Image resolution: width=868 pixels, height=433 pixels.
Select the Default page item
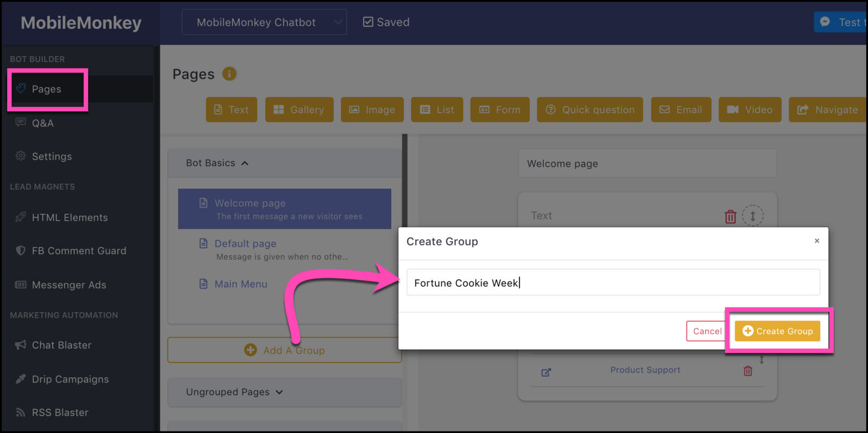pyautogui.click(x=284, y=250)
